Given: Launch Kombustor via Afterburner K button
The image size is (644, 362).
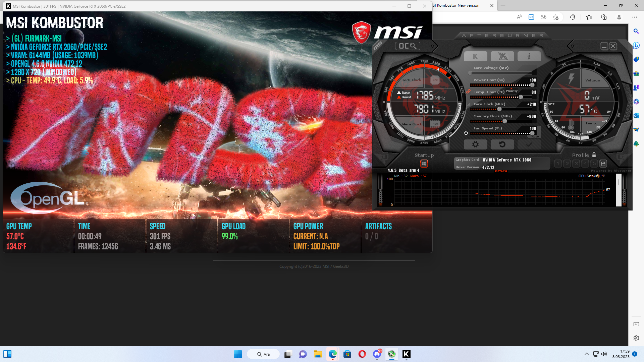Looking at the screenshot, I should [x=475, y=56].
